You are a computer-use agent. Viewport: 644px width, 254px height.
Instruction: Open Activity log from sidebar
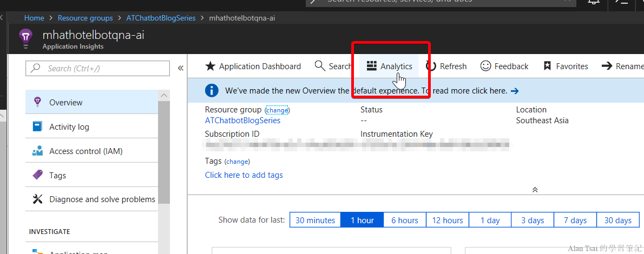[x=91, y=127]
